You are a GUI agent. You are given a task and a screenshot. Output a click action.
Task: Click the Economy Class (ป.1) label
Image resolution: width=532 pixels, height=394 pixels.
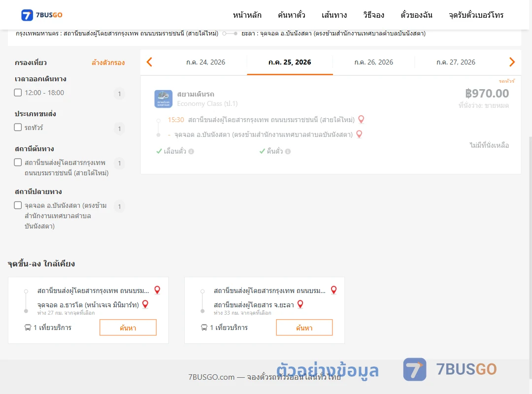207,103
